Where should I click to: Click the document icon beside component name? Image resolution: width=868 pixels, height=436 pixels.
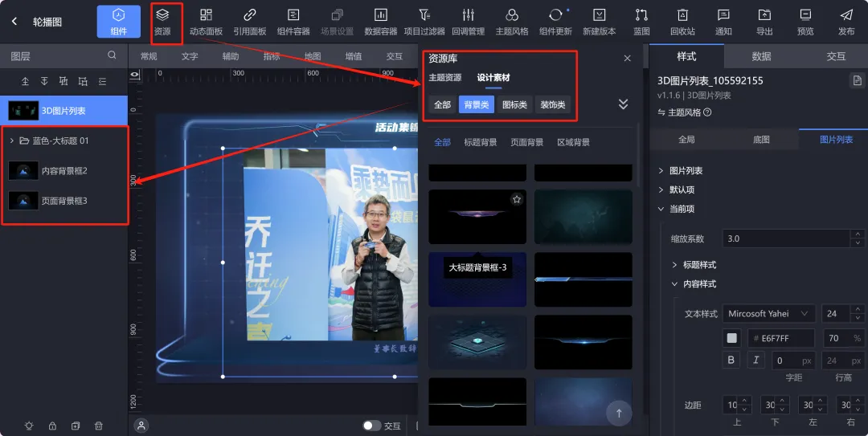(857, 81)
